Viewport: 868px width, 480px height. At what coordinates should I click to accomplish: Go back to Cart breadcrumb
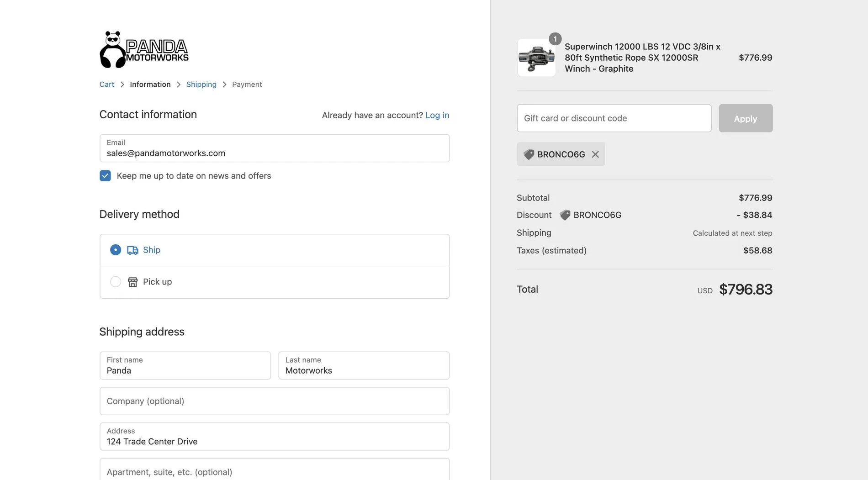pos(107,84)
